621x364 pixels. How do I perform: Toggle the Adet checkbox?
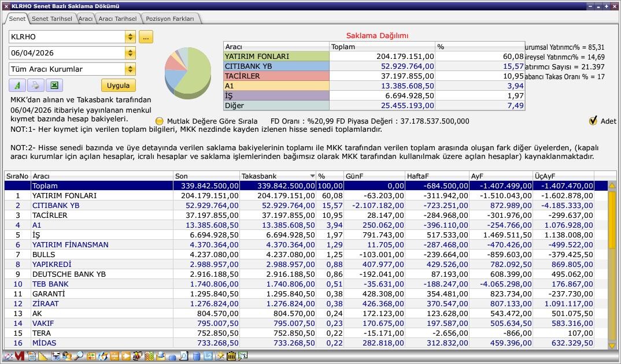tap(593, 121)
